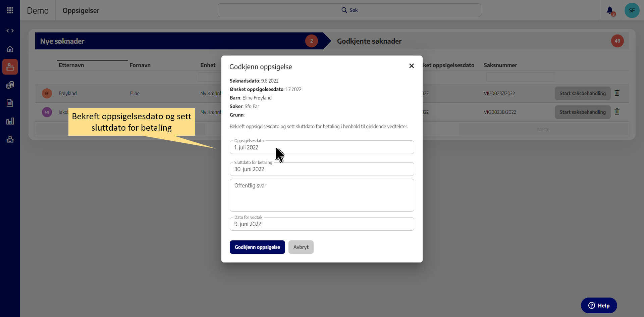
Task: Open the Help button
Action: click(x=599, y=306)
